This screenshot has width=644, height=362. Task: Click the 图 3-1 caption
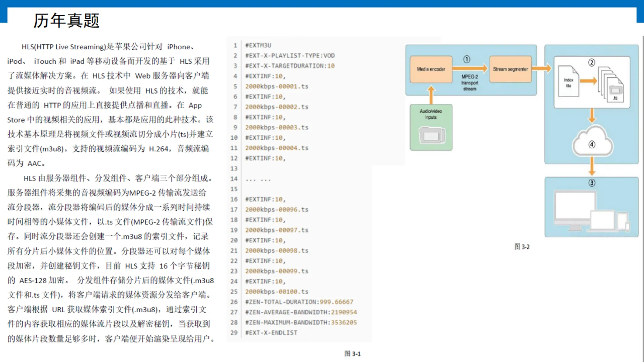pyautogui.click(x=352, y=354)
